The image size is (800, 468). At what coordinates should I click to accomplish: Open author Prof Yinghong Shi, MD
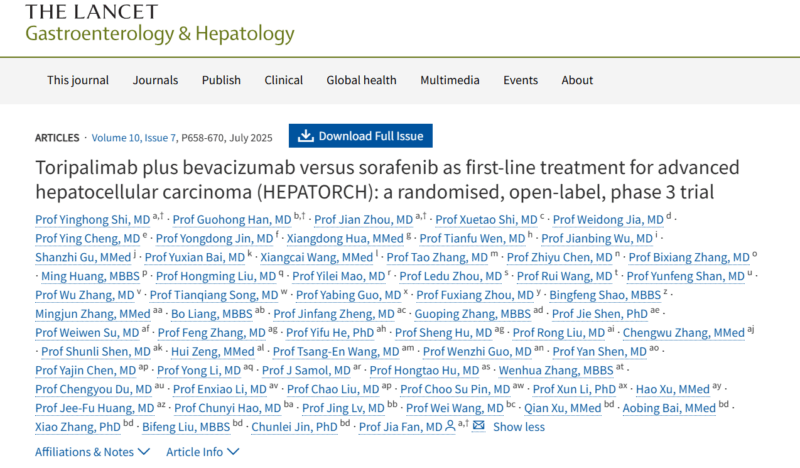(92, 220)
